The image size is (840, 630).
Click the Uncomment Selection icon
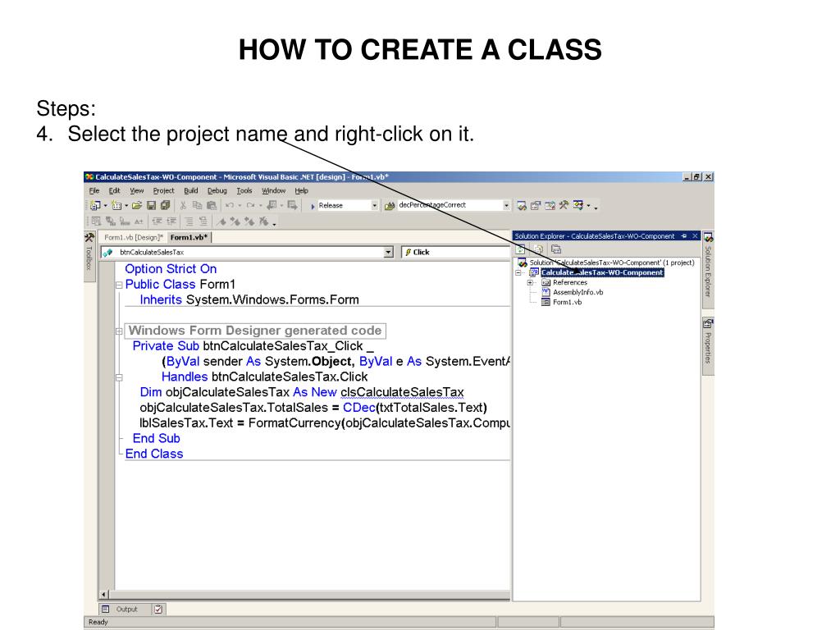coord(203,221)
